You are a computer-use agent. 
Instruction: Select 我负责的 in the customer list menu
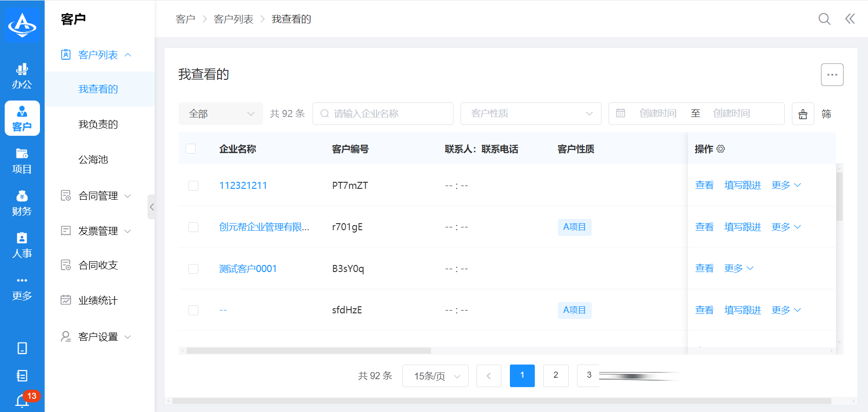98,124
